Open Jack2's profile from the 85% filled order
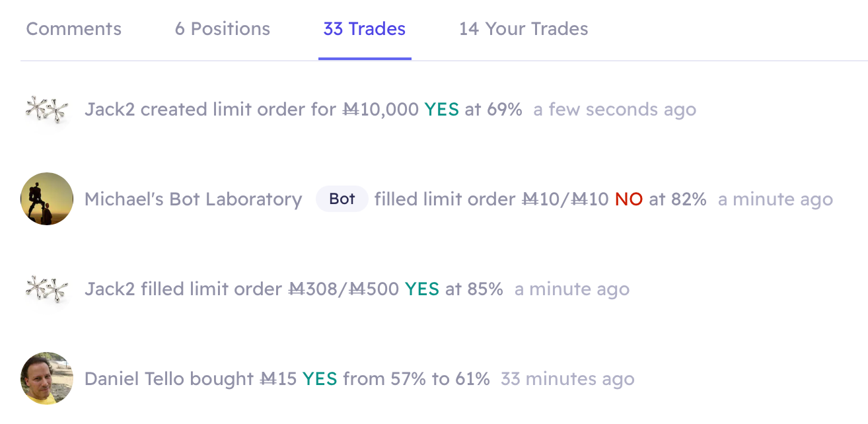 [x=110, y=289]
